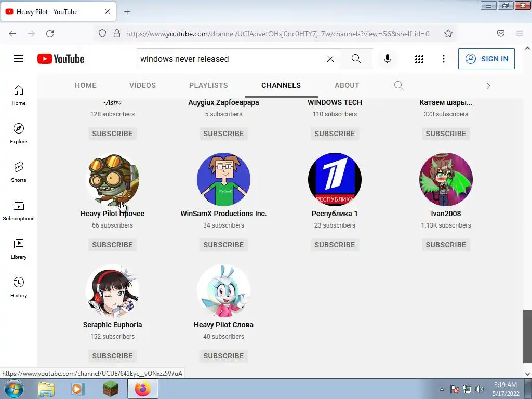532x399 pixels.
Task: Open Explore in sidebar
Action: click(19, 134)
